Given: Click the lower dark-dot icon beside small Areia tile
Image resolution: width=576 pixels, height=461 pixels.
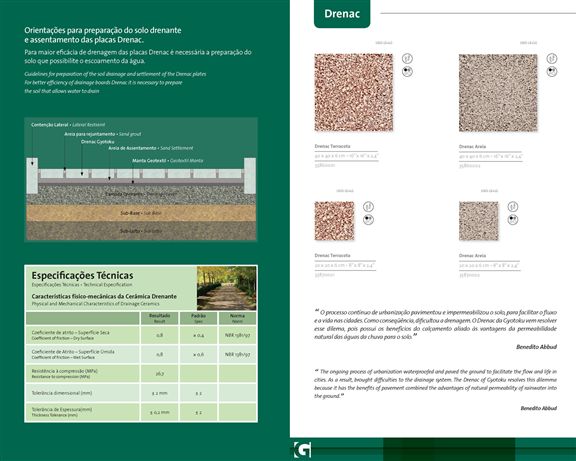Looking at the screenshot, I should (x=513, y=220).
